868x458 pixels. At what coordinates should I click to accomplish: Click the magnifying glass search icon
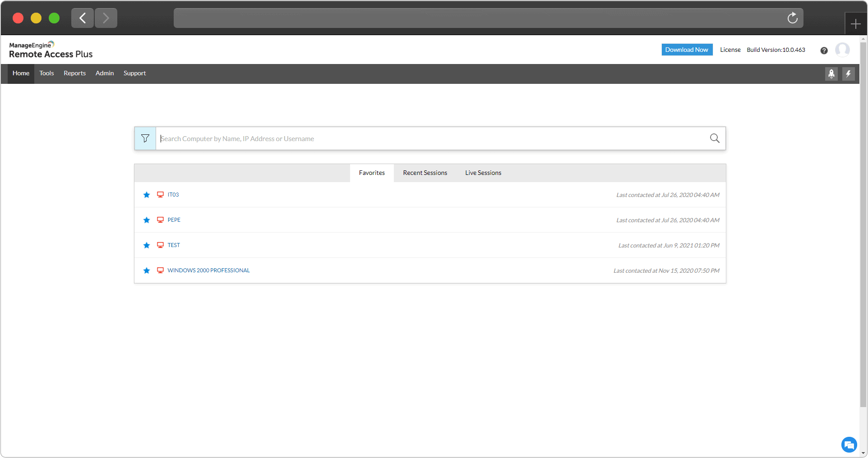click(715, 138)
